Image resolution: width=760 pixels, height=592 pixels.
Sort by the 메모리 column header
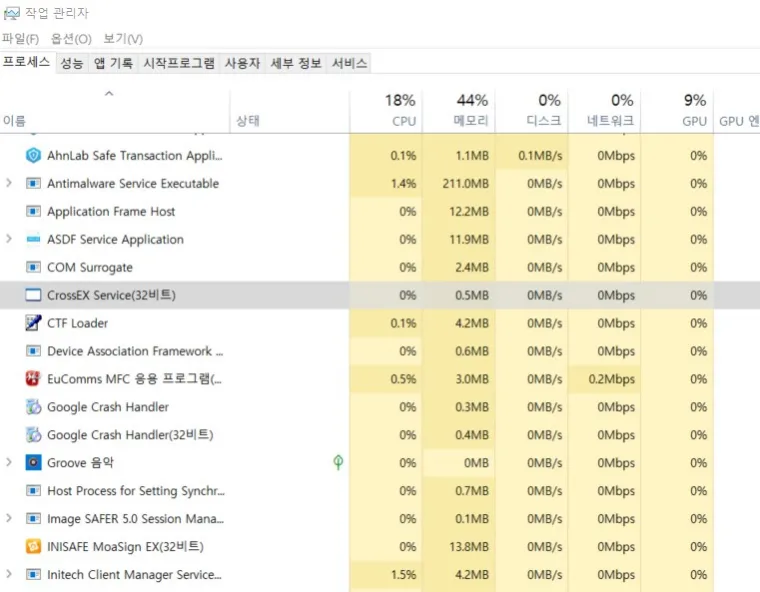459,111
